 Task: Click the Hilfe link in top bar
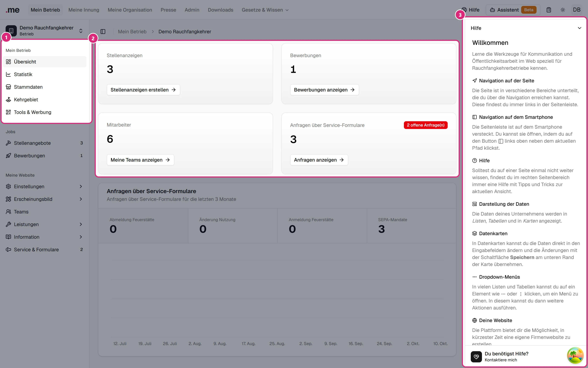click(x=470, y=10)
